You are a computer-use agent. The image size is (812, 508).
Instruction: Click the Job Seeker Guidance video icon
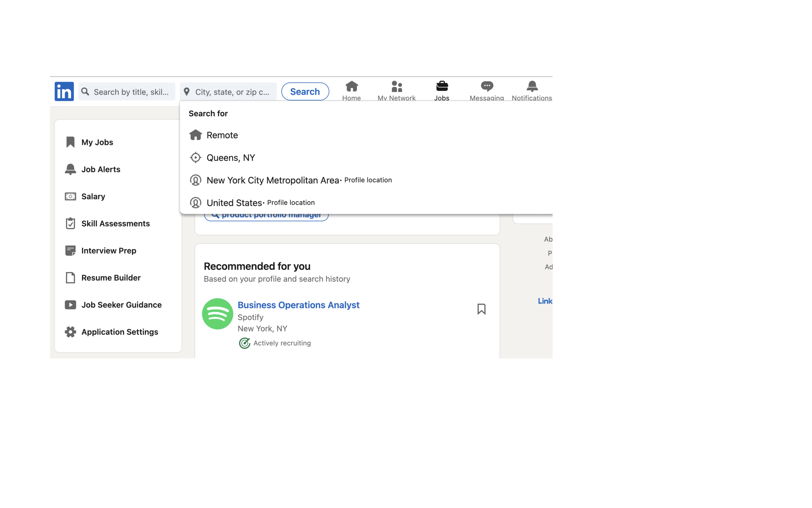[x=70, y=305]
